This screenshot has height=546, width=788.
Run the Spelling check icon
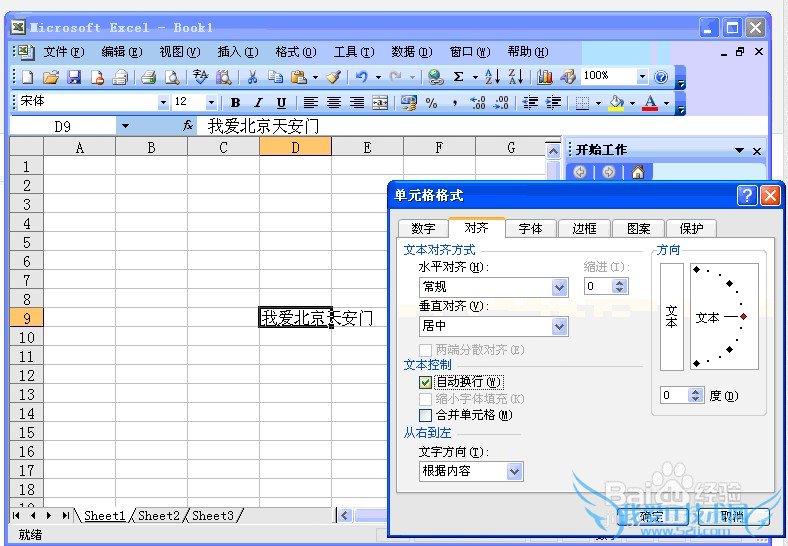pos(200,77)
